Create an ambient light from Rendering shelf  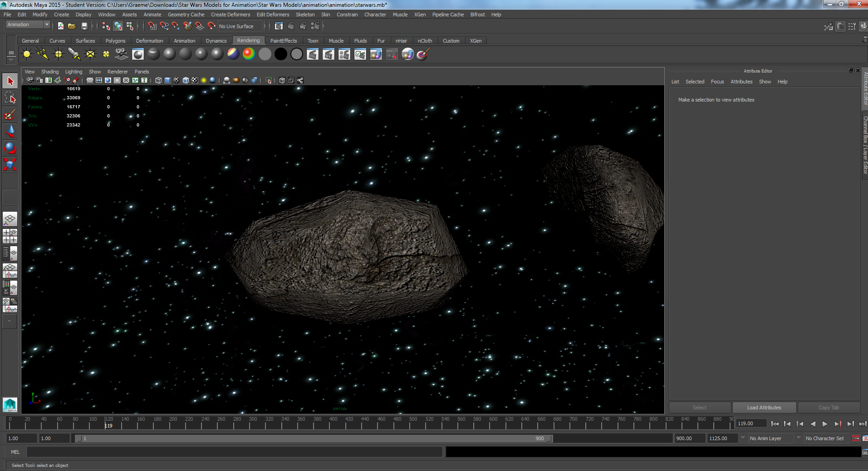click(27, 54)
